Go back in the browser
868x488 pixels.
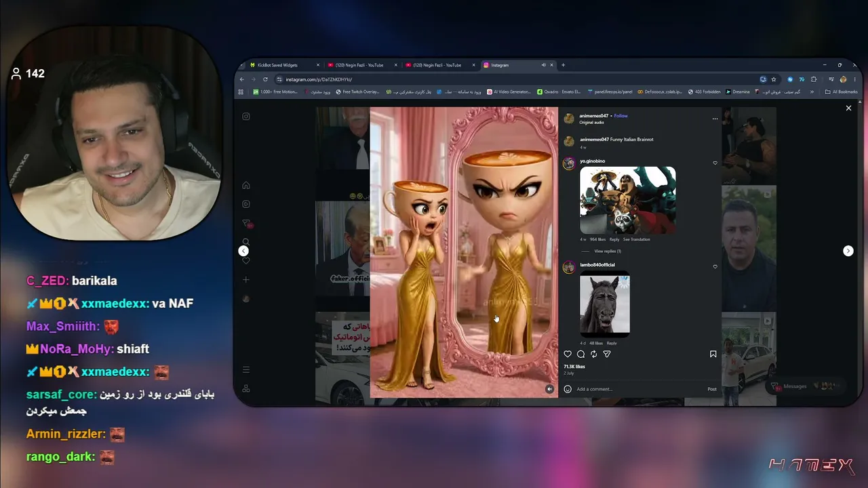(x=242, y=79)
